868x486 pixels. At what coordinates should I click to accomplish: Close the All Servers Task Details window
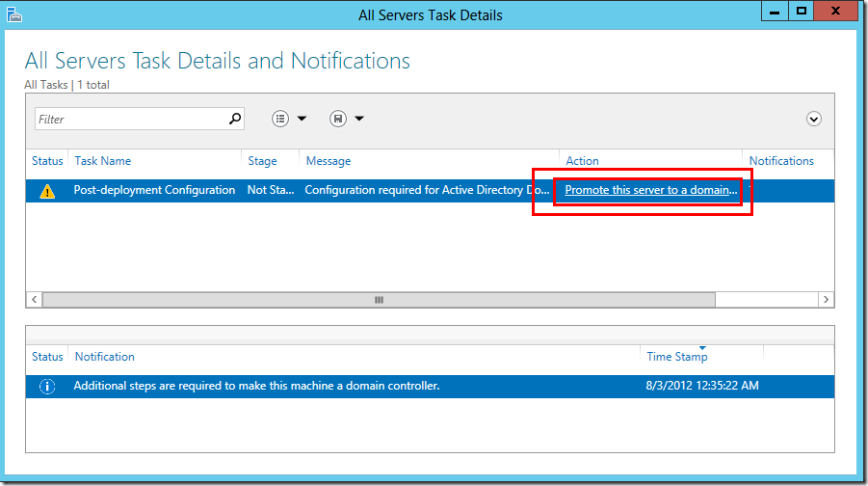click(x=834, y=12)
